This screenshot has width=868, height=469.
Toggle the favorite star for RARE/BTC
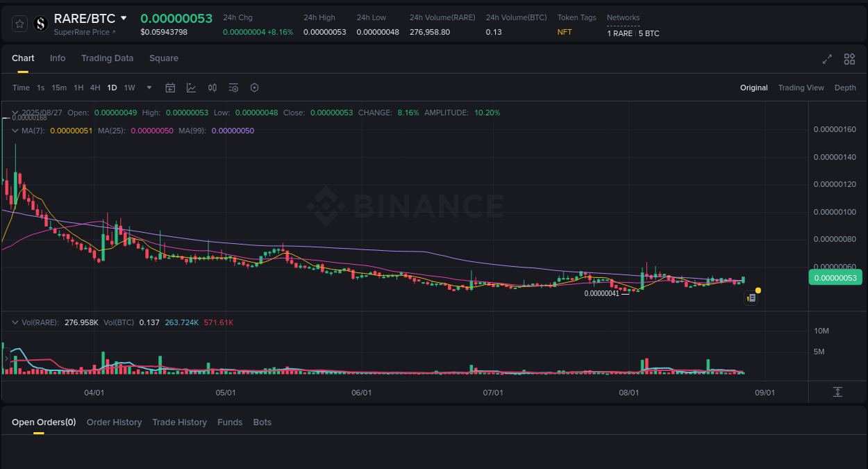(x=19, y=23)
